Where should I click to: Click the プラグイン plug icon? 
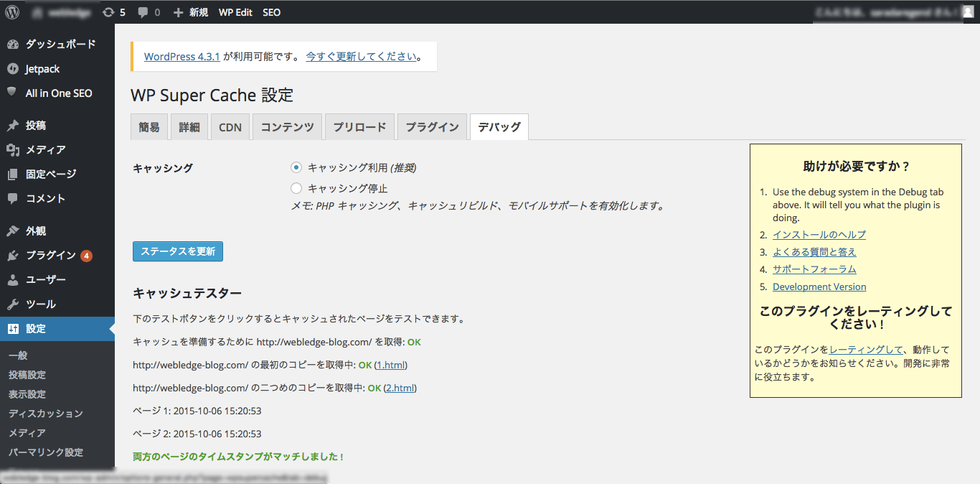coord(13,256)
